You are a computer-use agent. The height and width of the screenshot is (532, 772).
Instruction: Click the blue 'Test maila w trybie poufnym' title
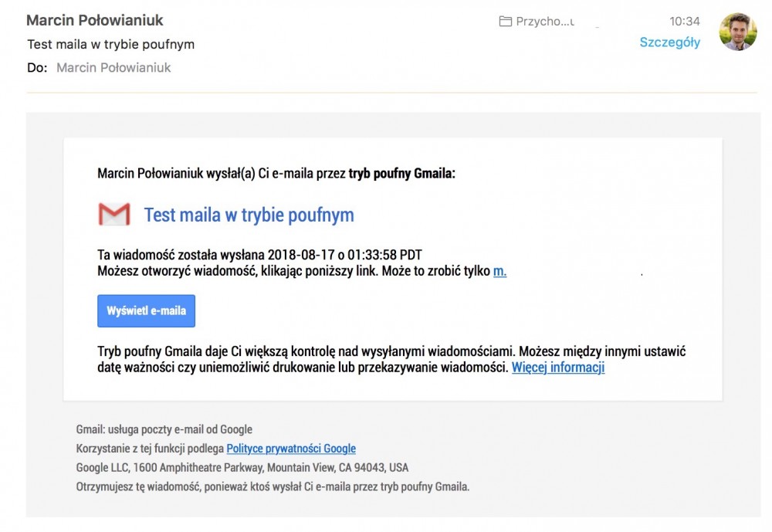(x=249, y=215)
